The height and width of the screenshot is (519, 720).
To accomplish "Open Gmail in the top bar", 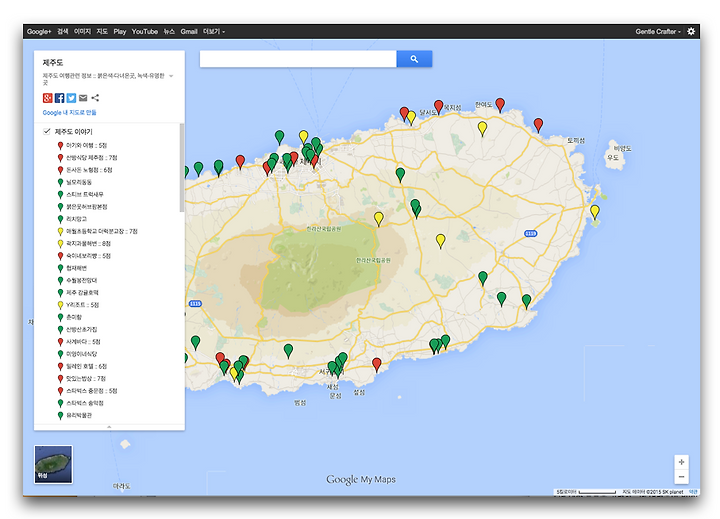I will (189, 31).
